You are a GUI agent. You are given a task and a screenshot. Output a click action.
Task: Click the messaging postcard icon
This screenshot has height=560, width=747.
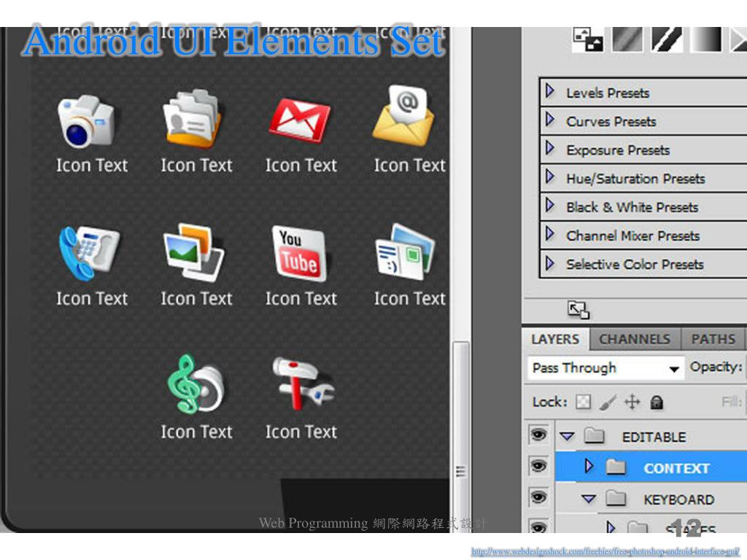pyautogui.click(x=405, y=252)
